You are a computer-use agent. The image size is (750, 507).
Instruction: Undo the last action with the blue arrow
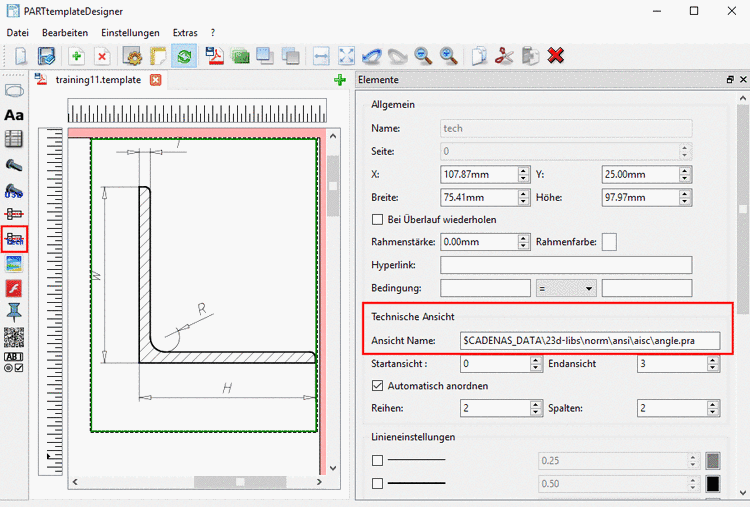[372, 56]
